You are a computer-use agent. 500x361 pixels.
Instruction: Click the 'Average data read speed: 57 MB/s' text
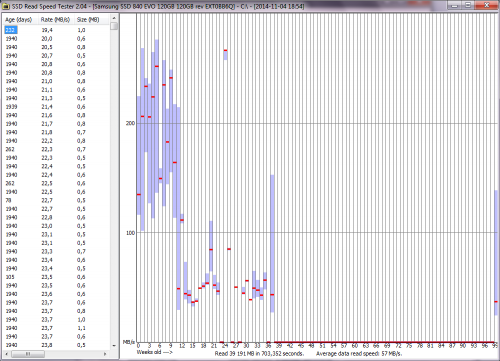tap(359, 353)
